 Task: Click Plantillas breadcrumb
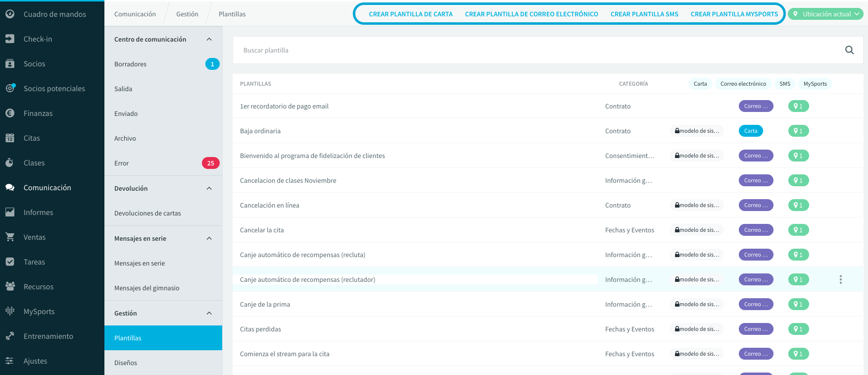pyautogui.click(x=232, y=14)
